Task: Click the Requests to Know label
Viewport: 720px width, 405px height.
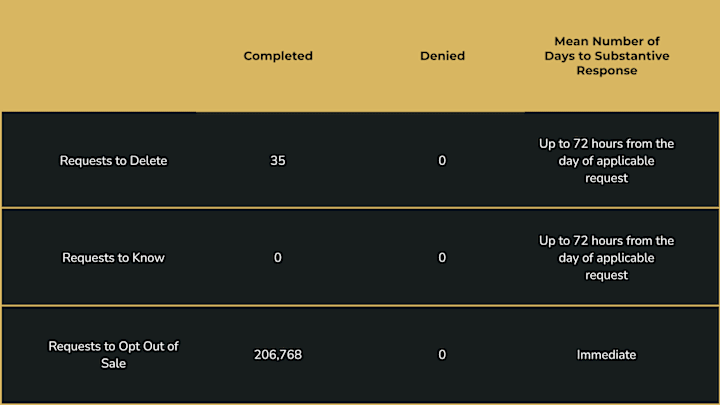Action: point(113,258)
